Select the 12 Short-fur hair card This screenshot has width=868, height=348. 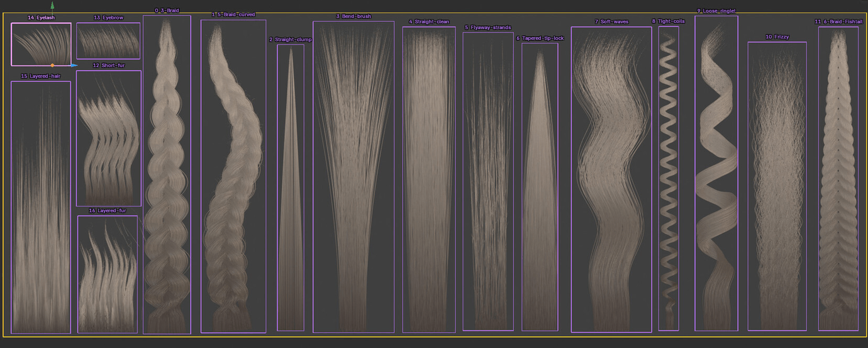(x=109, y=138)
